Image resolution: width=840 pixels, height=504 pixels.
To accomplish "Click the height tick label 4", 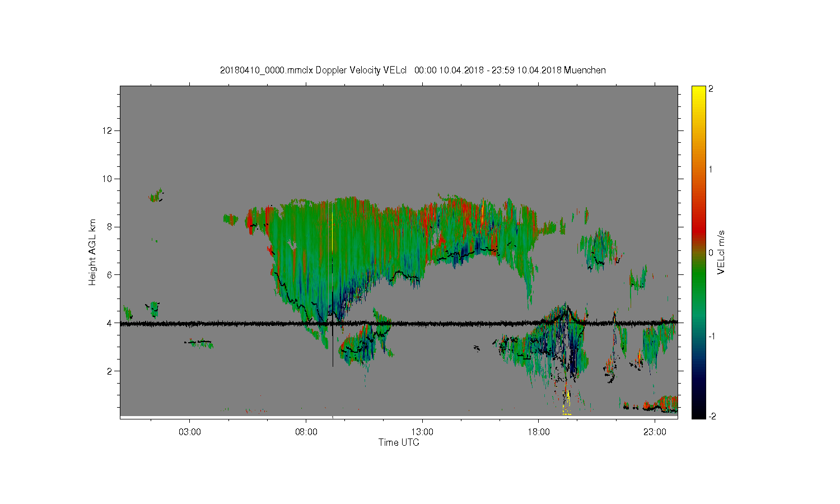I will [111, 323].
